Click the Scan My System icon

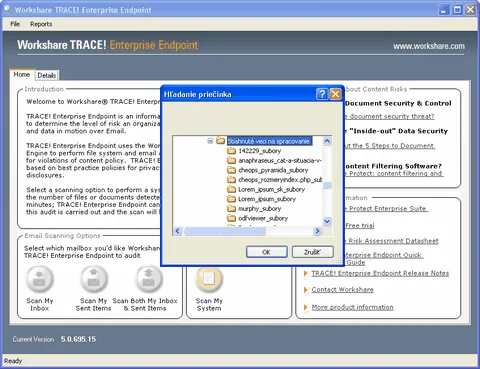[209, 279]
